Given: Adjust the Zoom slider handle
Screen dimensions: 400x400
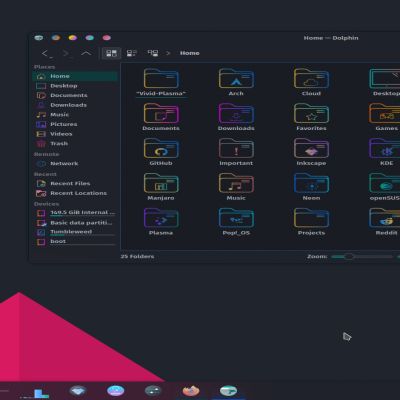Looking at the screenshot, I should click(349, 257).
